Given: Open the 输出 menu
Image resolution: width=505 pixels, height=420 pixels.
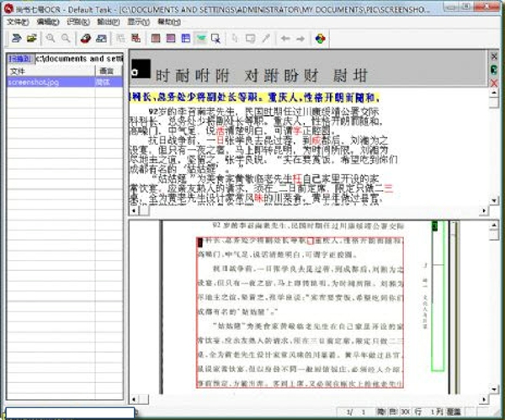Looking at the screenshot, I should [x=109, y=22].
